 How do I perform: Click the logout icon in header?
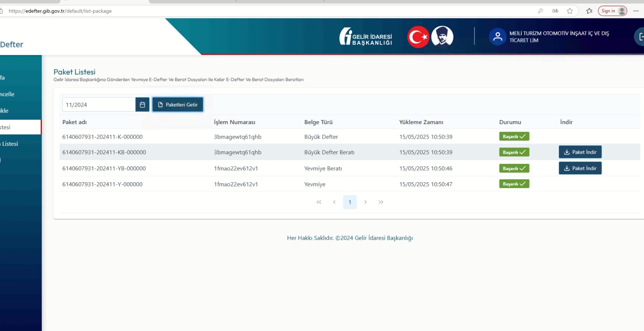pyautogui.click(x=640, y=37)
